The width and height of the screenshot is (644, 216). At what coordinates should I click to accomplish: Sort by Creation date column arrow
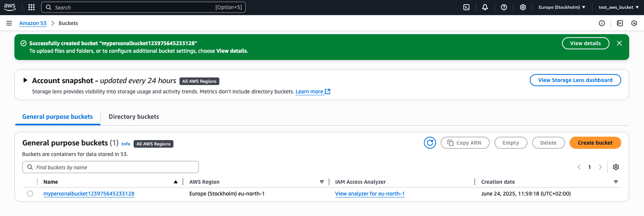[616, 182]
